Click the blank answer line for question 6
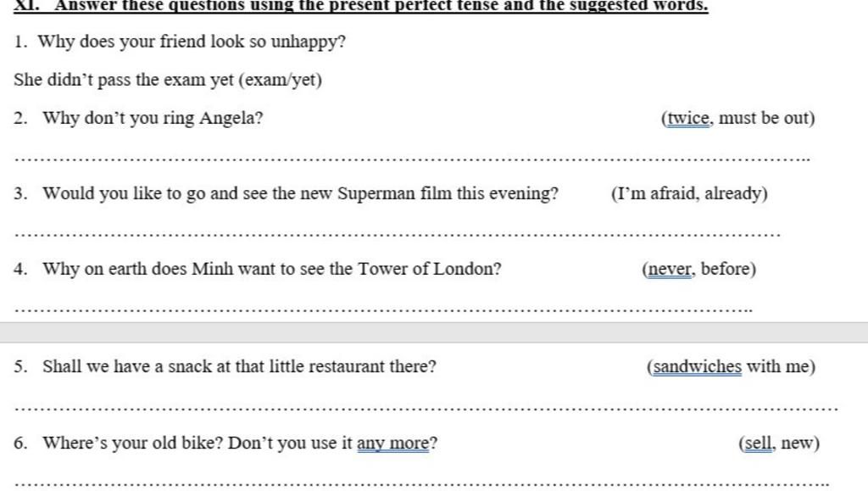The image size is (868, 491). (422, 485)
